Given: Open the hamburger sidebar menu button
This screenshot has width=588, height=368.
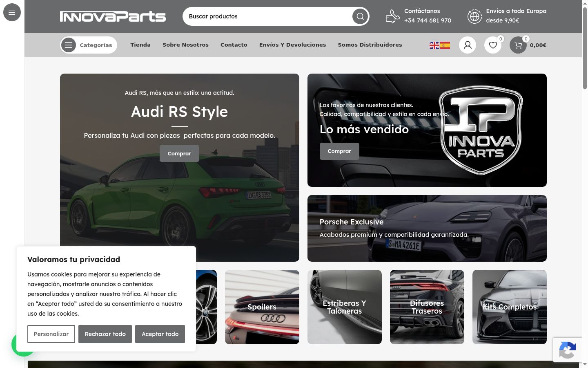Looking at the screenshot, I should [12, 12].
